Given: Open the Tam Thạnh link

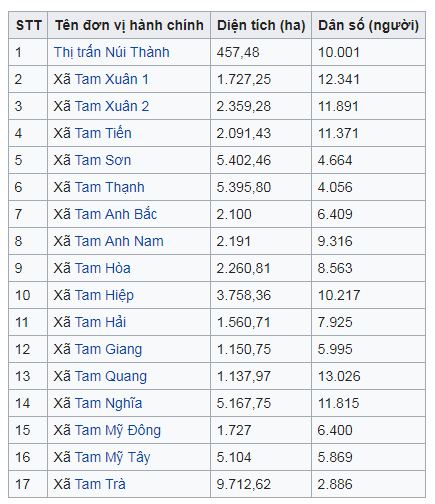Looking at the screenshot, I should 110,187.
